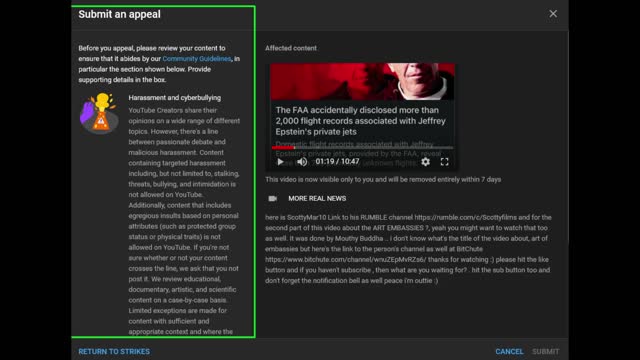This screenshot has width=640, height=360.
Task: Cancel the appeal
Action: click(x=509, y=351)
